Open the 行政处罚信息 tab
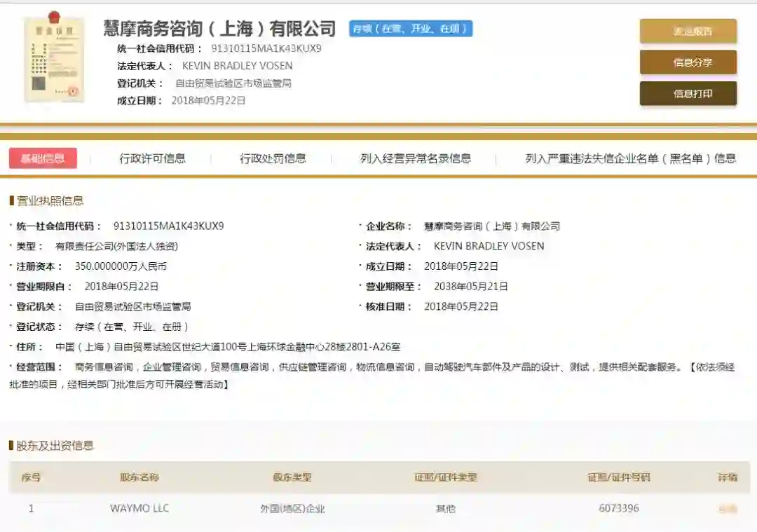Viewport: 757px width, 532px height. click(x=273, y=158)
